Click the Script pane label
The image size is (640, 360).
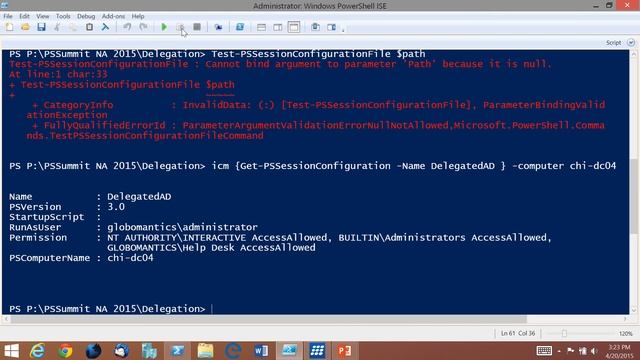(x=613, y=42)
